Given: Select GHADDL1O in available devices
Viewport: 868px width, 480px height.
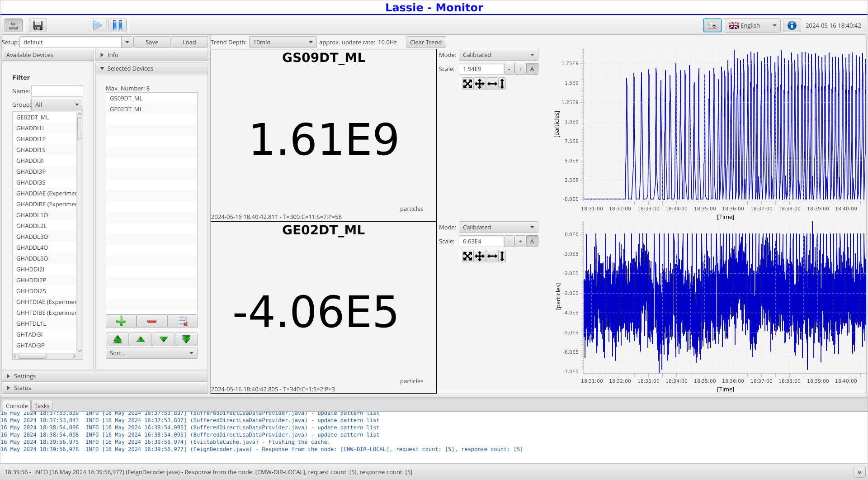Looking at the screenshot, I should [x=45, y=215].
